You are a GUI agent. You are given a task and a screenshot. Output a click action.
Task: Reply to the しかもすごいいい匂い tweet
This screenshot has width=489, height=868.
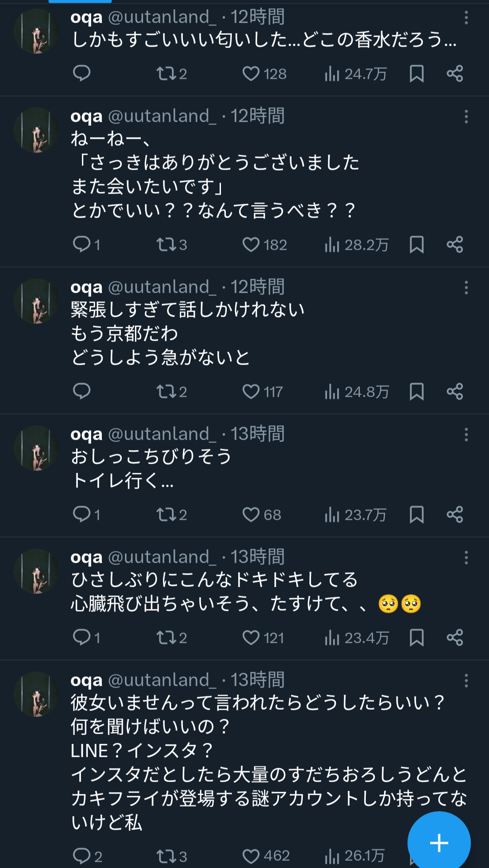coord(82,73)
